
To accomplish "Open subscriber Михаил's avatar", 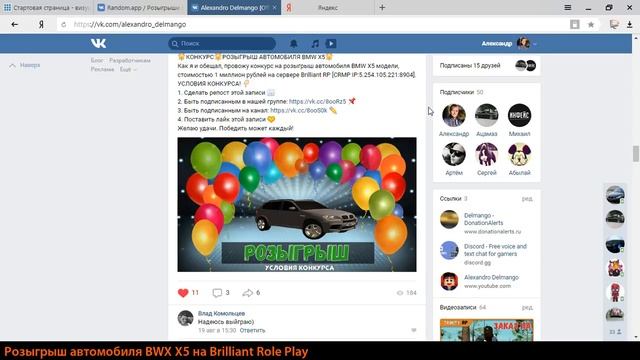I will click(519, 115).
